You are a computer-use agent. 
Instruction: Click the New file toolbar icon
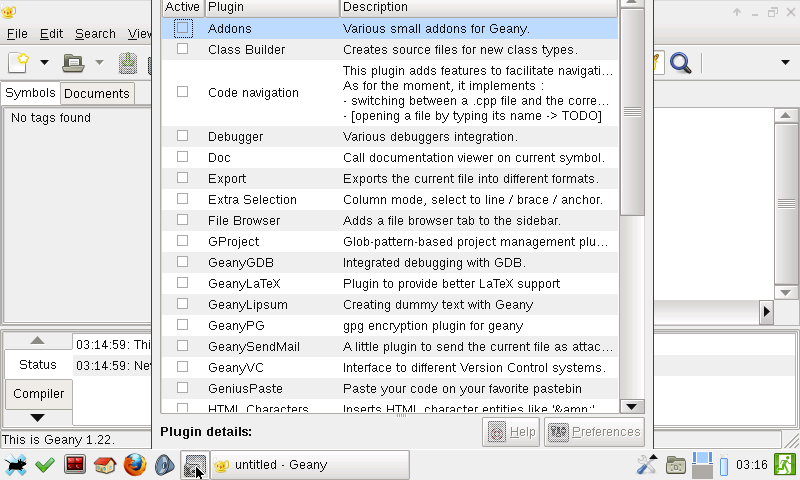[18, 63]
